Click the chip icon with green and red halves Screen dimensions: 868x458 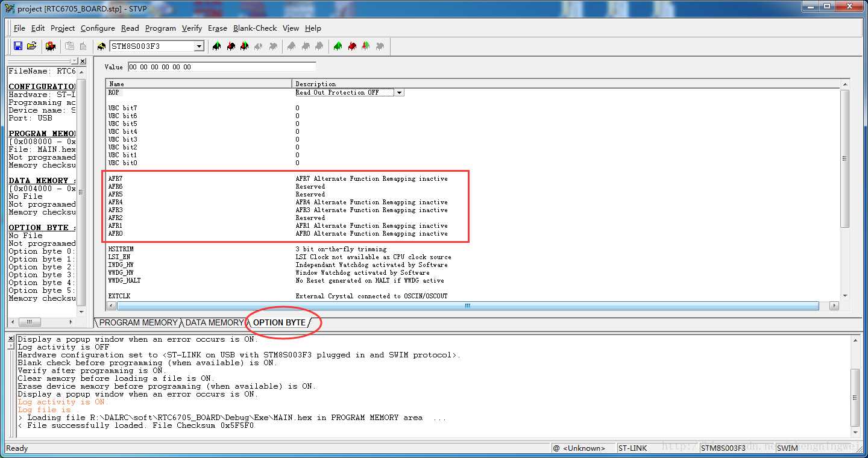(x=366, y=46)
